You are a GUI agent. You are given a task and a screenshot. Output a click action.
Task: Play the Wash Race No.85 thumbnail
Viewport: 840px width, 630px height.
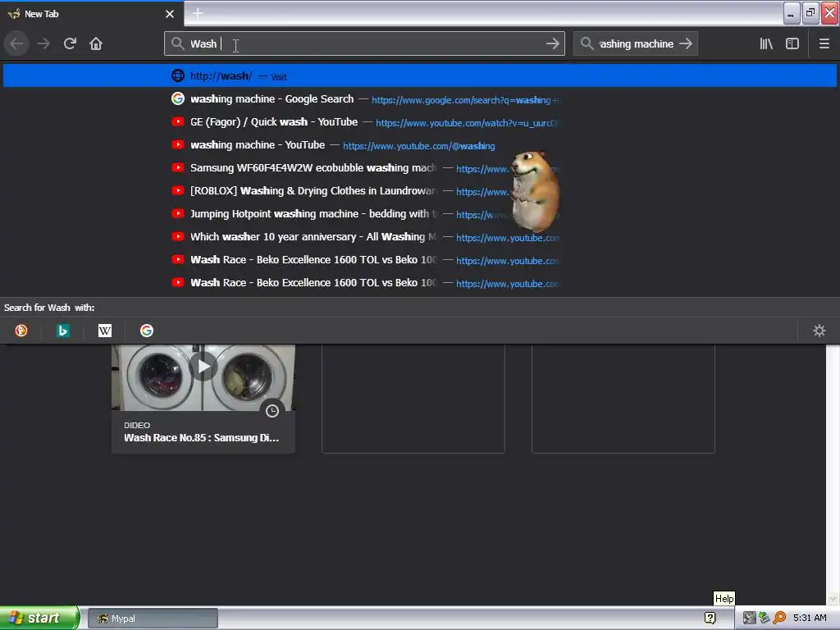[203, 367]
